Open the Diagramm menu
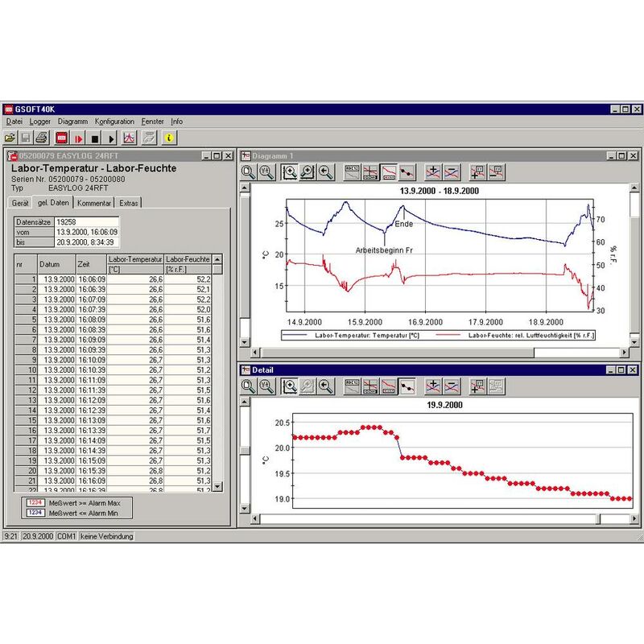 (72, 122)
